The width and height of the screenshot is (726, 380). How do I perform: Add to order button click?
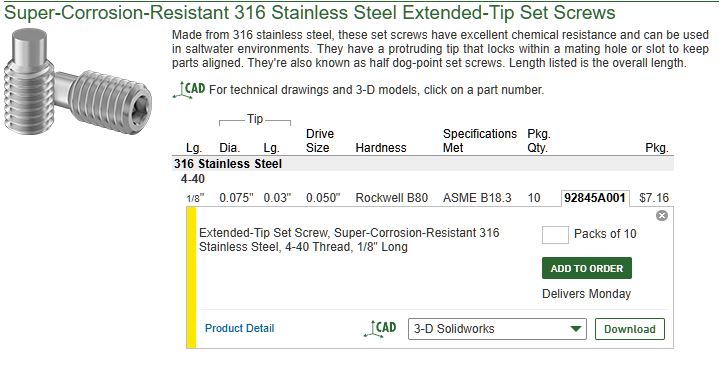click(x=587, y=268)
